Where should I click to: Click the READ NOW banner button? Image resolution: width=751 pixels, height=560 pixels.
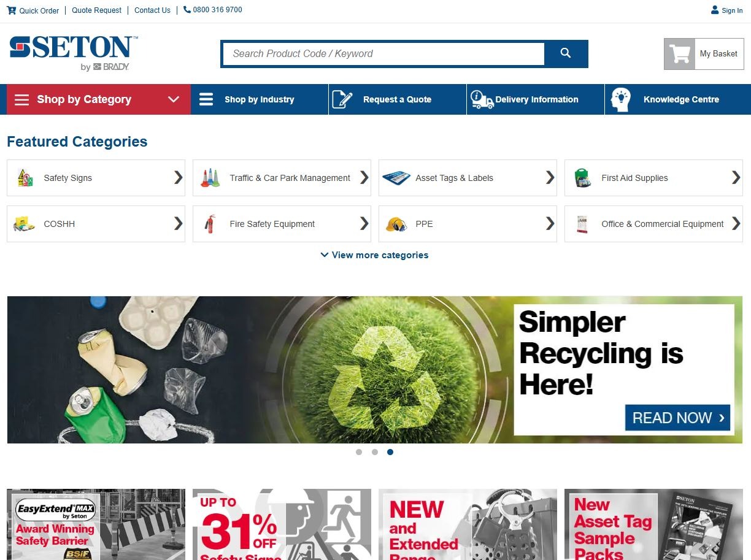[677, 418]
